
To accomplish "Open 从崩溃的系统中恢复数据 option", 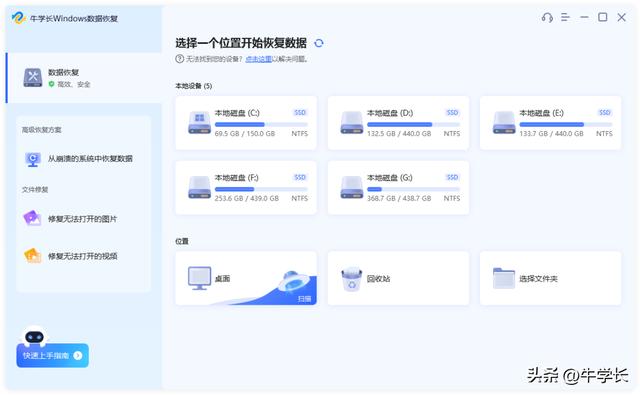I will (84, 159).
